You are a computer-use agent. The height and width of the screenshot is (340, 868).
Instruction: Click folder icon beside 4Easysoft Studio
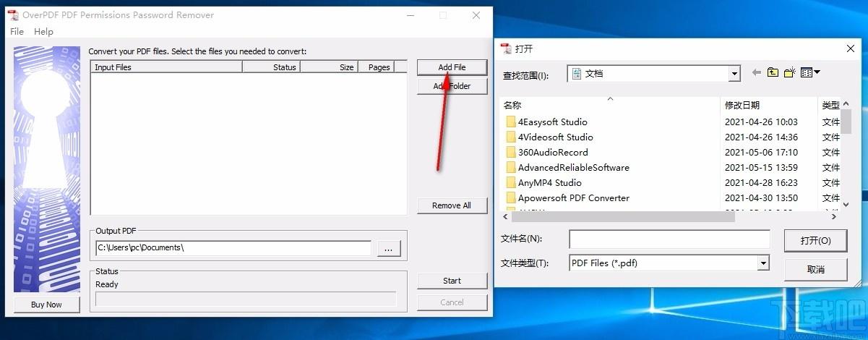tap(511, 122)
